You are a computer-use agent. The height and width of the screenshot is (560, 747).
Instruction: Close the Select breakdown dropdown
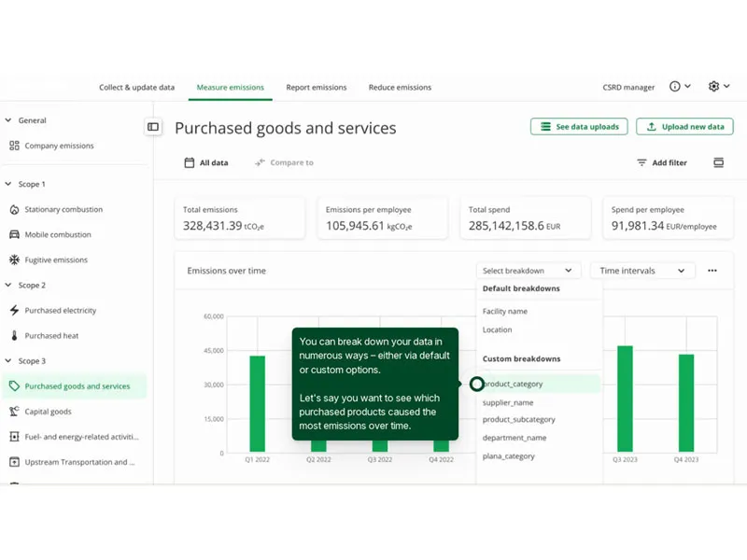coord(528,271)
